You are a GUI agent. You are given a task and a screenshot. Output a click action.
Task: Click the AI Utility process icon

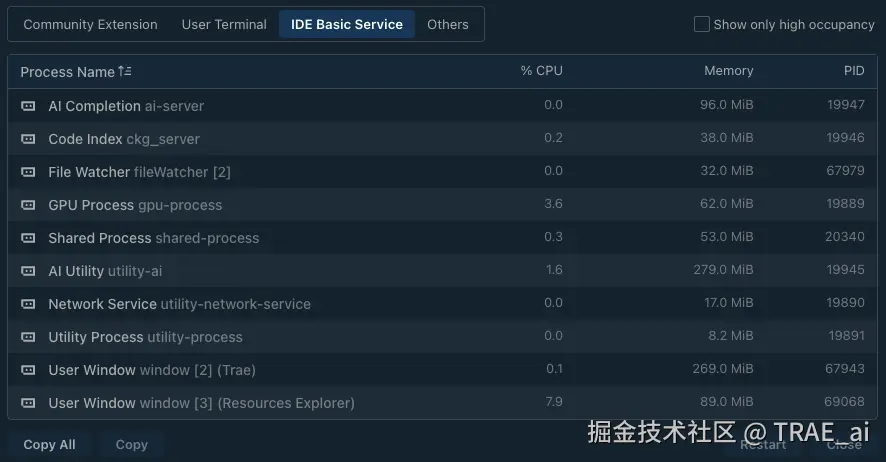(x=28, y=271)
